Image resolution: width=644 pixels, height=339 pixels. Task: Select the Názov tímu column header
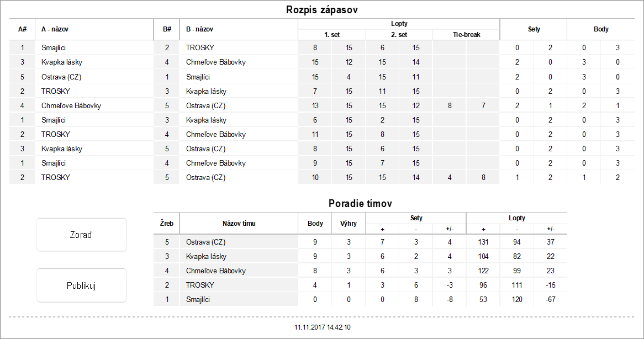(239, 224)
